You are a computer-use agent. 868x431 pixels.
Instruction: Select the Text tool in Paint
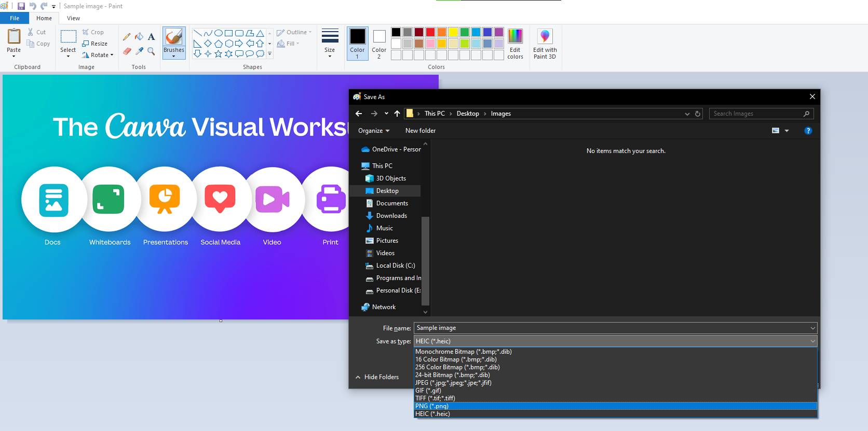pos(151,37)
